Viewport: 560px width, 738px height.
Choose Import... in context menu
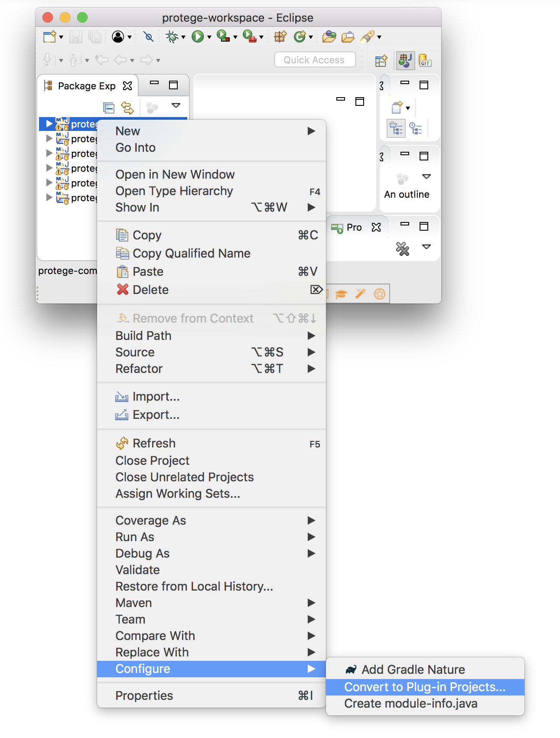212,396
